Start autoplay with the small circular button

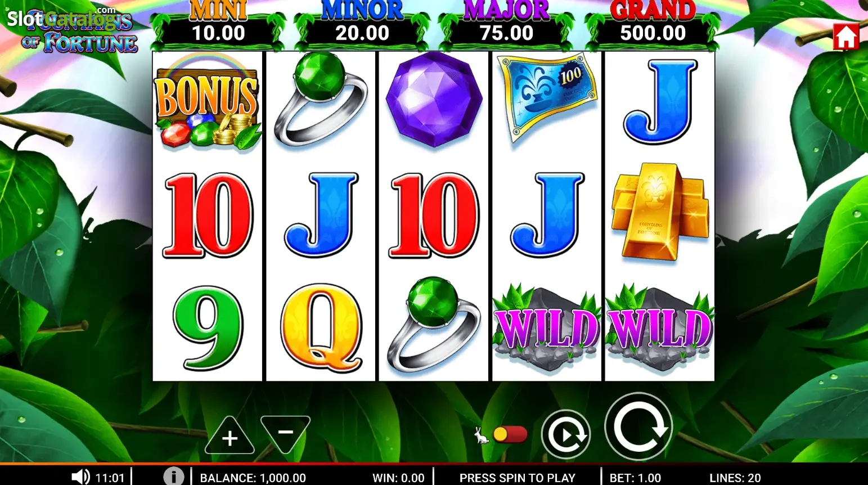[x=566, y=434]
